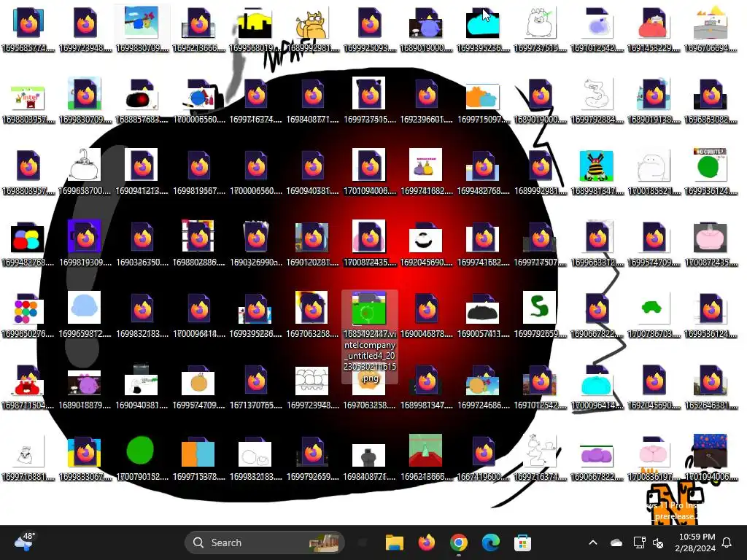Select the 1699792659 green S image file

pos(540,315)
